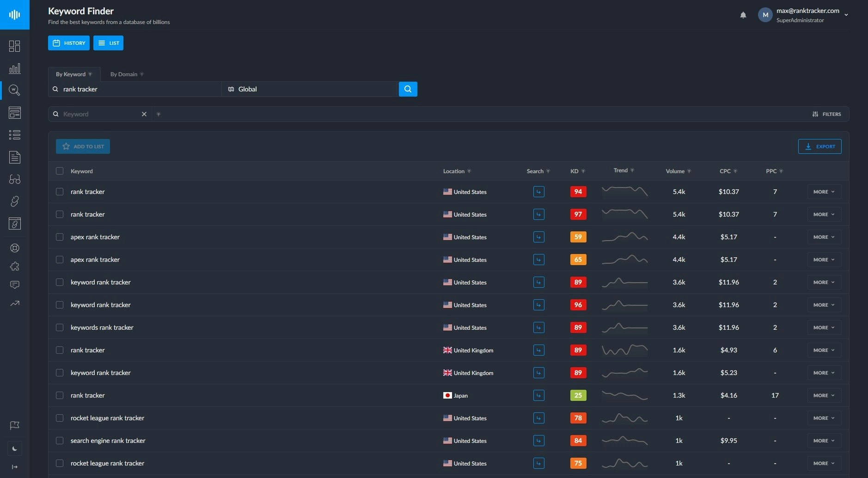Switch to By Keyword tab
The width and height of the screenshot is (868, 478).
click(x=74, y=74)
